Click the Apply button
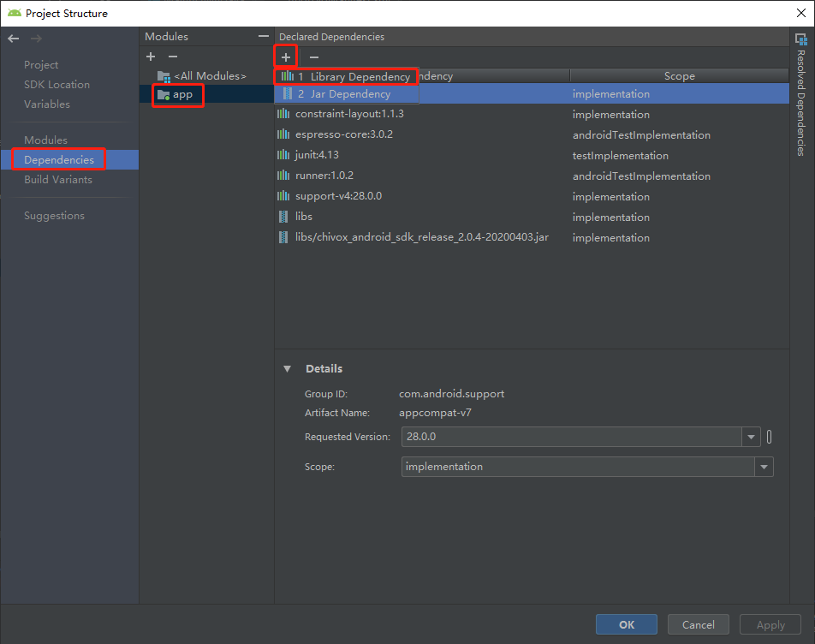Image resolution: width=815 pixels, height=644 pixels. [x=770, y=625]
